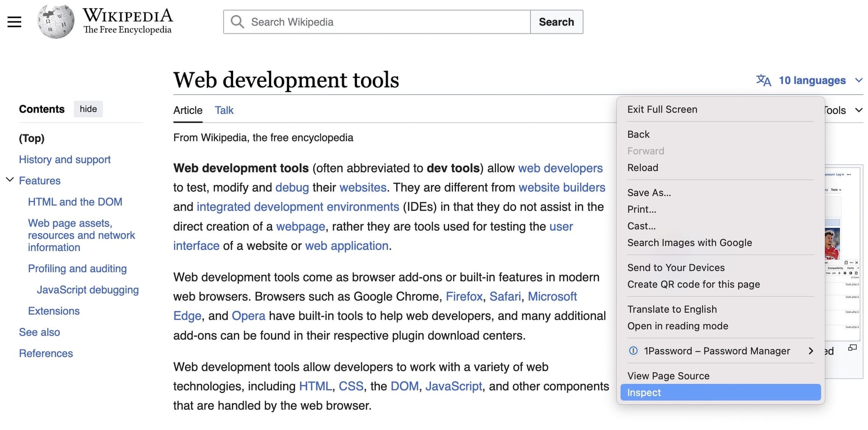Expand the 1Password submenu arrow
The width and height of the screenshot is (868, 430).
pyautogui.click(x=811, y=351)
